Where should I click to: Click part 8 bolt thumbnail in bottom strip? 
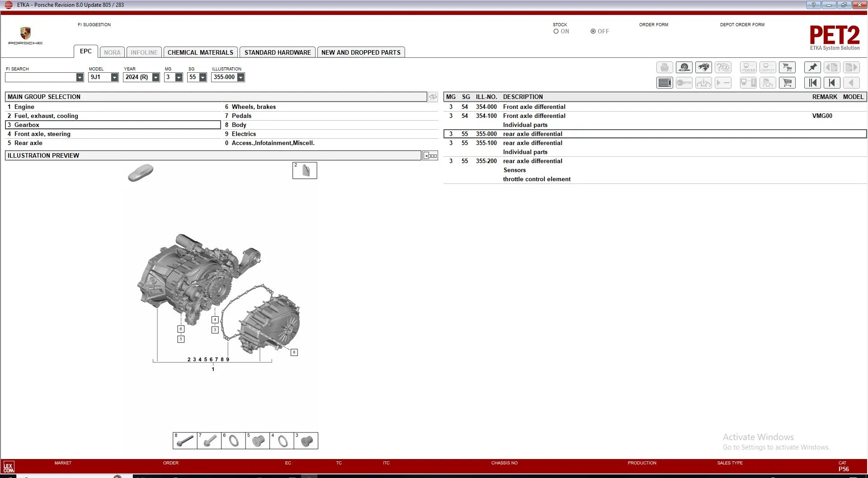point(185,441)
